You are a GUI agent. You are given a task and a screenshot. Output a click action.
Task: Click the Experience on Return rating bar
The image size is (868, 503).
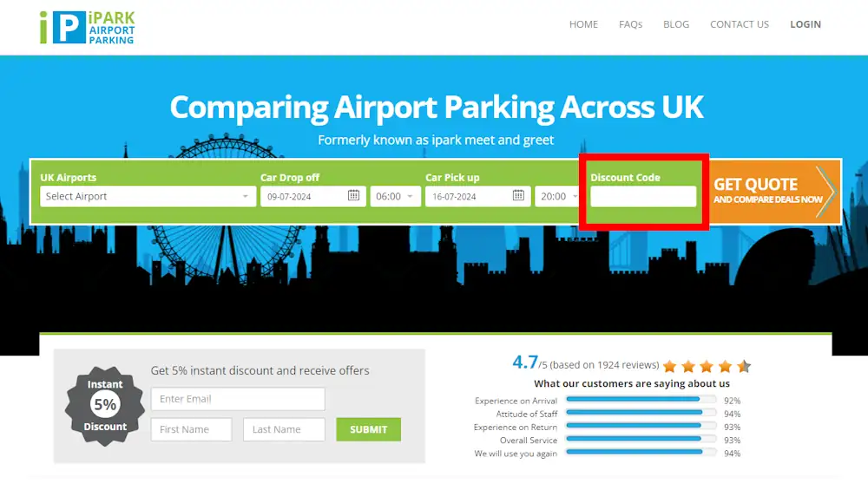(641, 426)
